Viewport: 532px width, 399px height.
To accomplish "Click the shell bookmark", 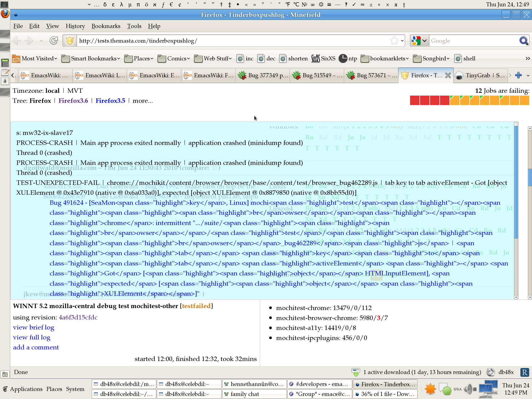I will coord(465,58).
